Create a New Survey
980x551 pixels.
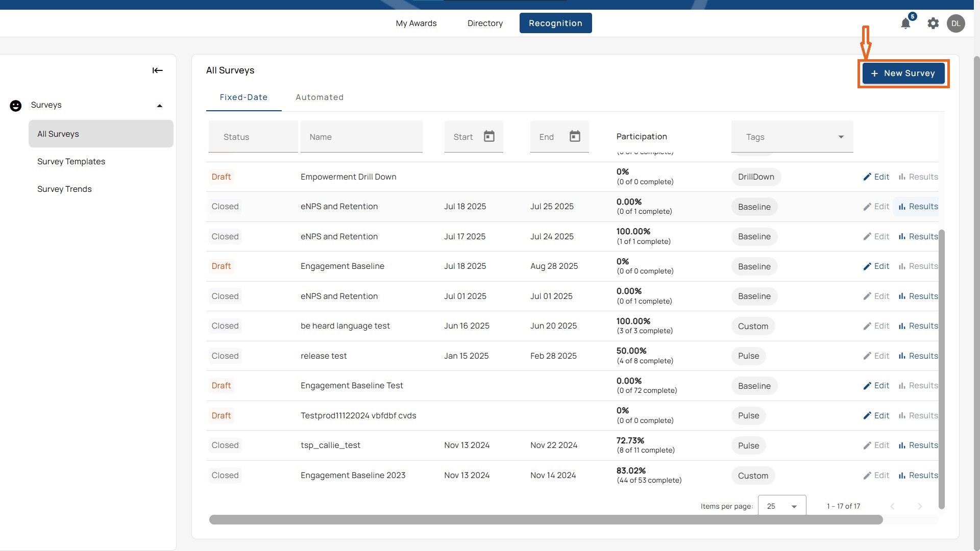[x=903, y=73]
